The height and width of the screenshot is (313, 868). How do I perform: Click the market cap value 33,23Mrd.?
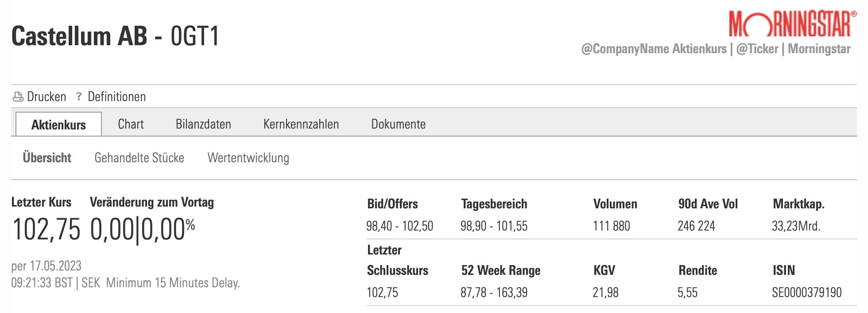coord(796,226)
